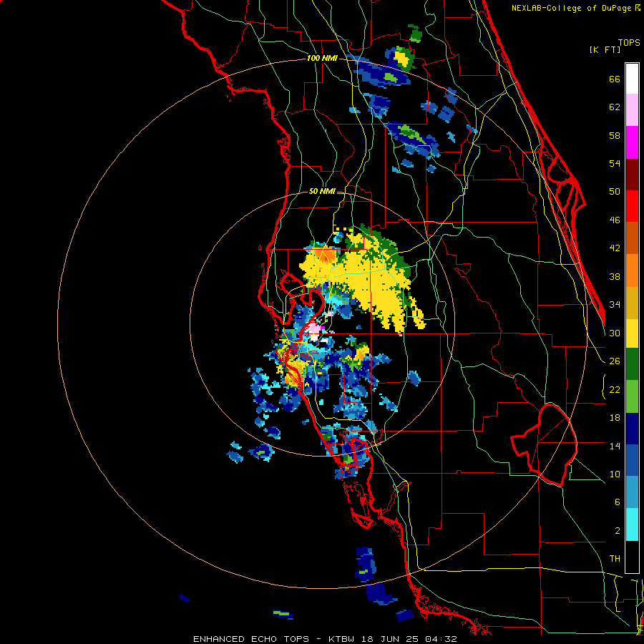
Task: Select the 2 legend scale label
Action: coord(617,531)
